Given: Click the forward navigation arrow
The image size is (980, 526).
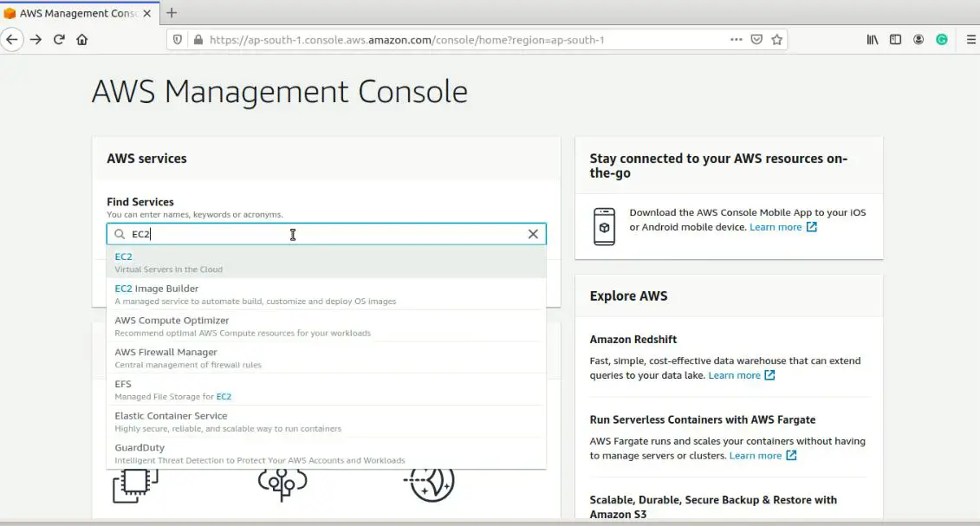Looking at the screenshot, I should pos(35,39).
